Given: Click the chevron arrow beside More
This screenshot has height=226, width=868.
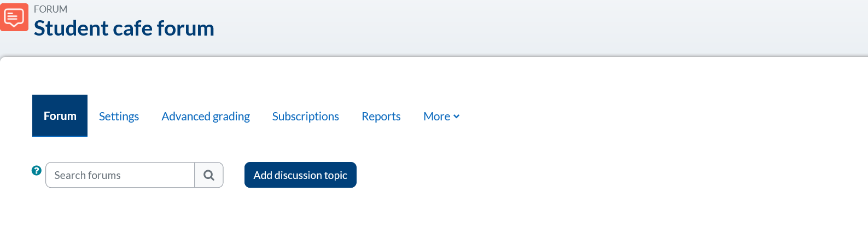Looking at the screenshot, I should pyautogui.click(x=456, y=117).
